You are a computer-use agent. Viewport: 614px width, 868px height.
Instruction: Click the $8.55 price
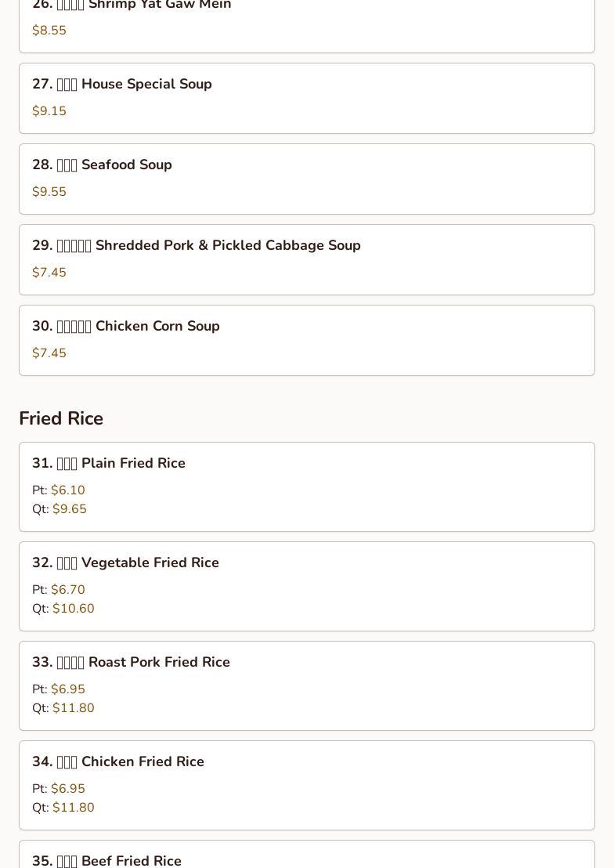pyautogui.click(x=49, y=31)
